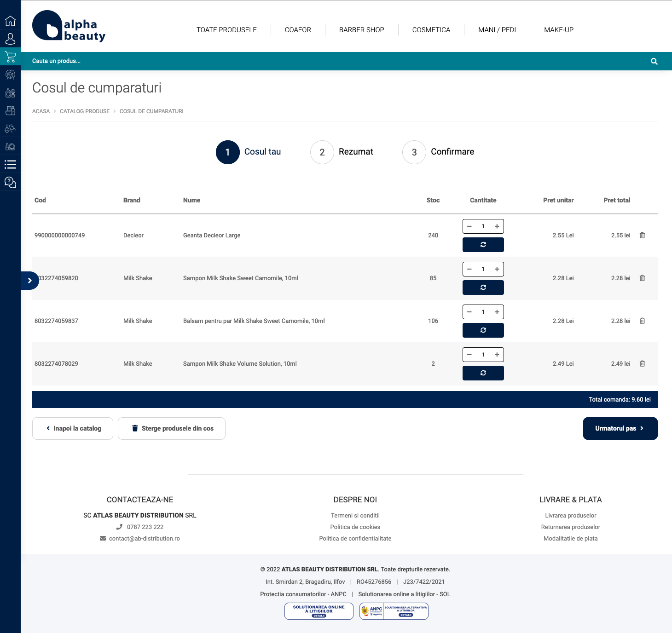Go back with Inapoi la catalog
Image resolution: width=672 pixels, height=633 pixels.
tap(73, 428)
